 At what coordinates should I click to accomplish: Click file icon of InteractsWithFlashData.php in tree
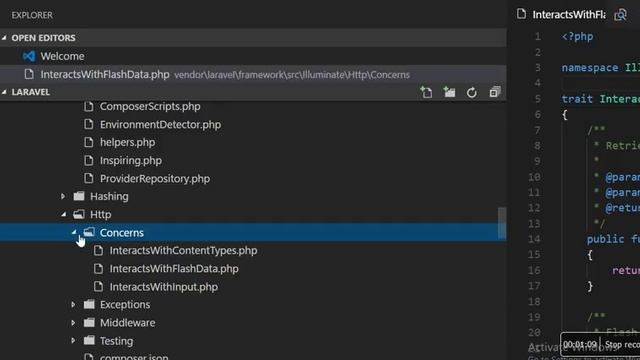click(98, 269)
